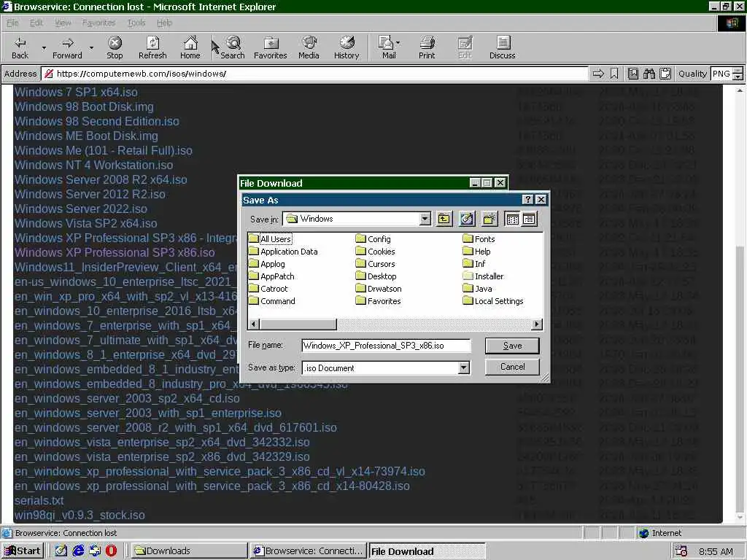747x560 pixels.
Task: Click Up One Level folder icon
Action: tap(444, 219)
